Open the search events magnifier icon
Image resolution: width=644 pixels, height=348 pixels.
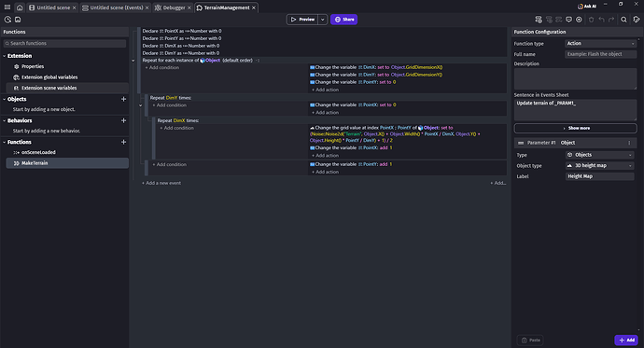(623, 20)
